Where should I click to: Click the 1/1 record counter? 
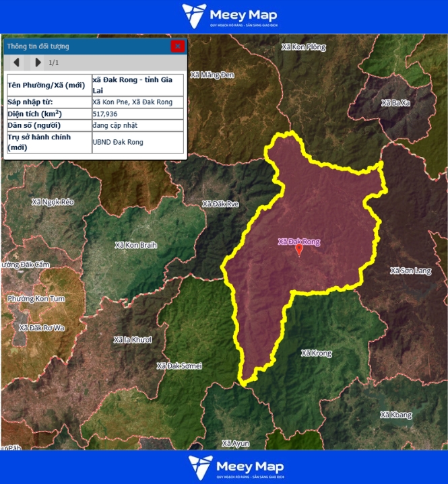coord(53,63)
